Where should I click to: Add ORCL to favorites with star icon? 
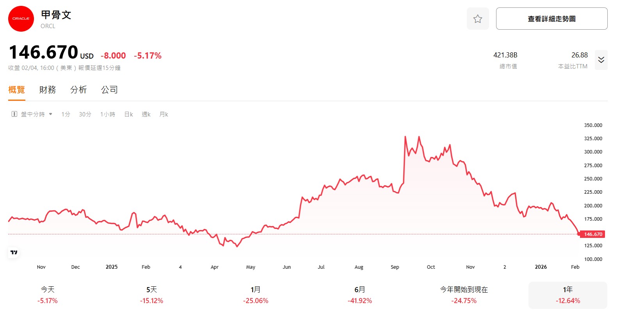477,19
